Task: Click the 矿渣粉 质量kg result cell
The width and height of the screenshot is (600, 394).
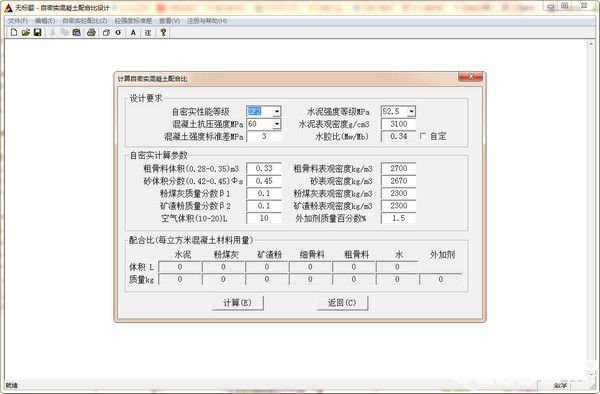Action: (x=267, y=279)
